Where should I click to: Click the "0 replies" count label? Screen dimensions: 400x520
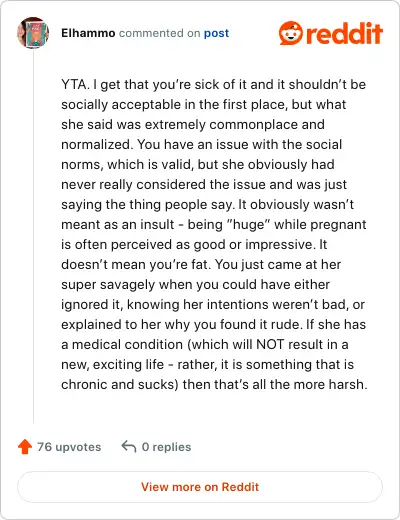pyautogui.click(x=166, y=447)
